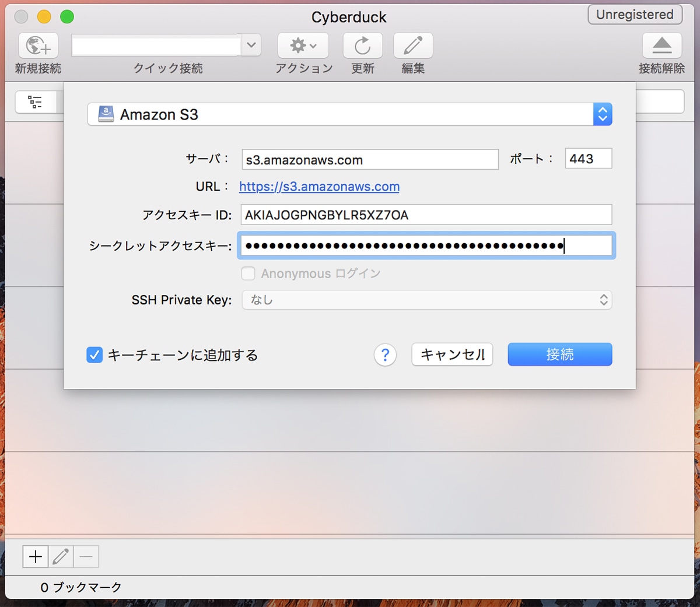
Task: Click the New Connection (新規接続) globe icon
Action: [38, 45]
